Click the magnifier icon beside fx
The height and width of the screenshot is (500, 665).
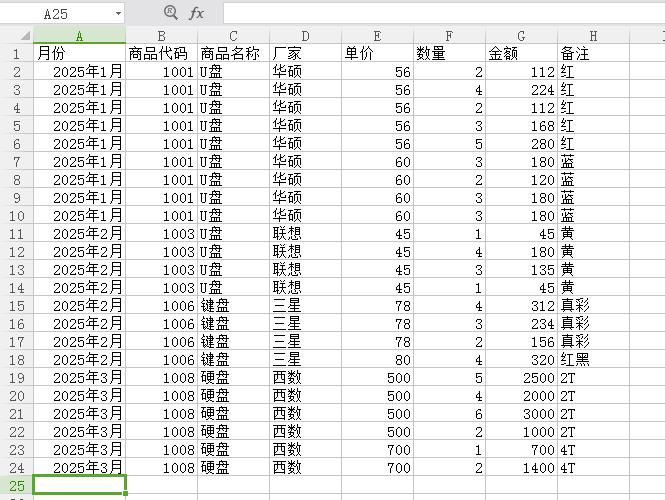tap(169, 13)
